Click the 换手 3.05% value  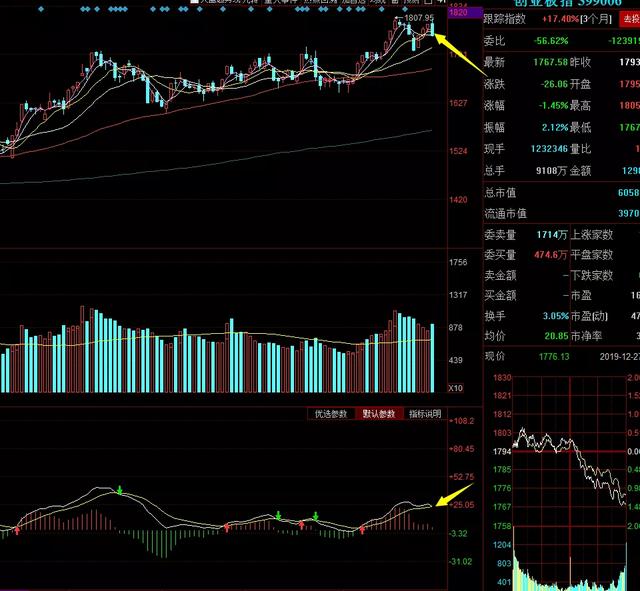pyautogui.click(x=526, y=315)
